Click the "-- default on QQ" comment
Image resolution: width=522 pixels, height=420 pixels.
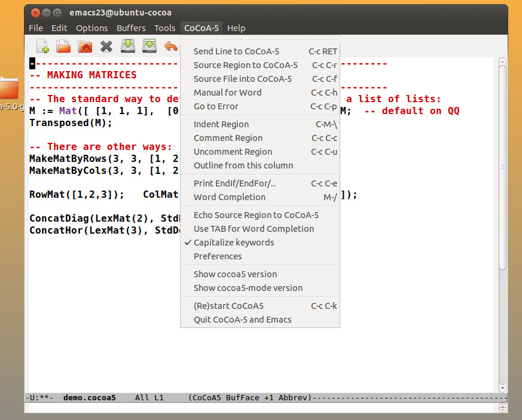click(412, 111)
